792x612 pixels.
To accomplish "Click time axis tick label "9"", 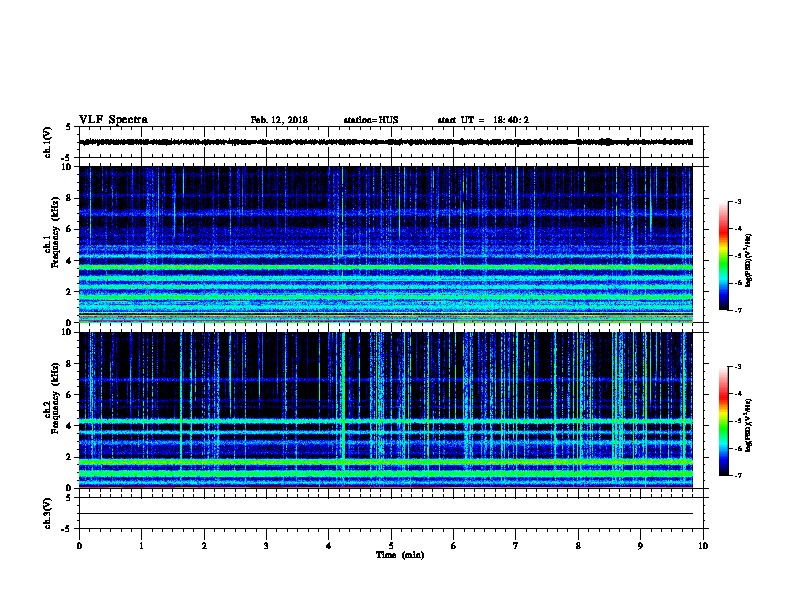I will [x=640, y=546].
